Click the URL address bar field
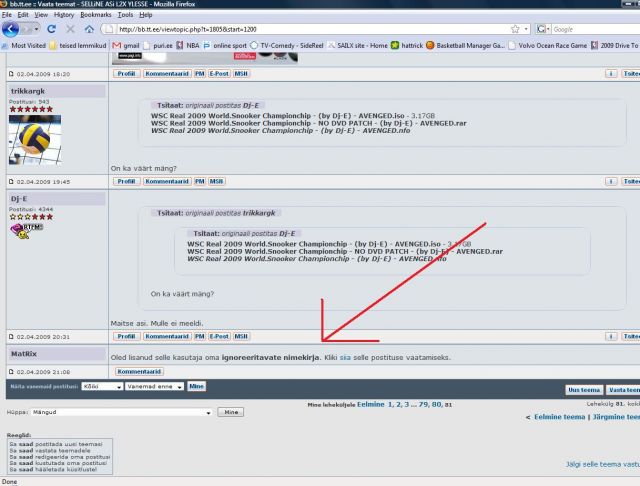 pyautogui.click(x=300, y=30)
